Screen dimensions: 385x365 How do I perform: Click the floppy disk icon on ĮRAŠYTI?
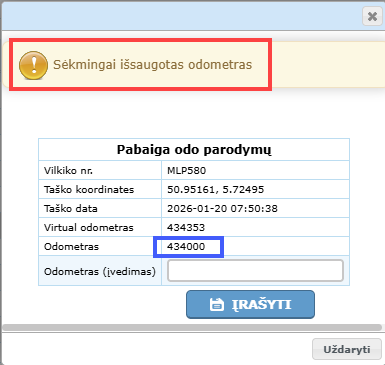[x=217, y=305]
